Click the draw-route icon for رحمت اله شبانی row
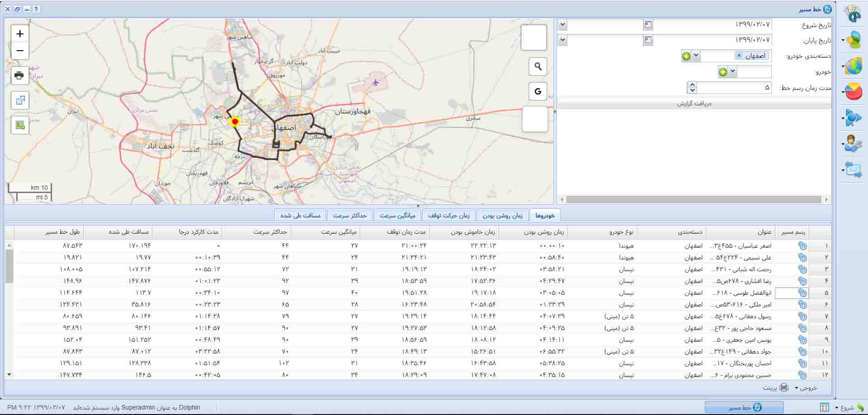868x415 pixels. pyautogui.click(x=802, y=269)
